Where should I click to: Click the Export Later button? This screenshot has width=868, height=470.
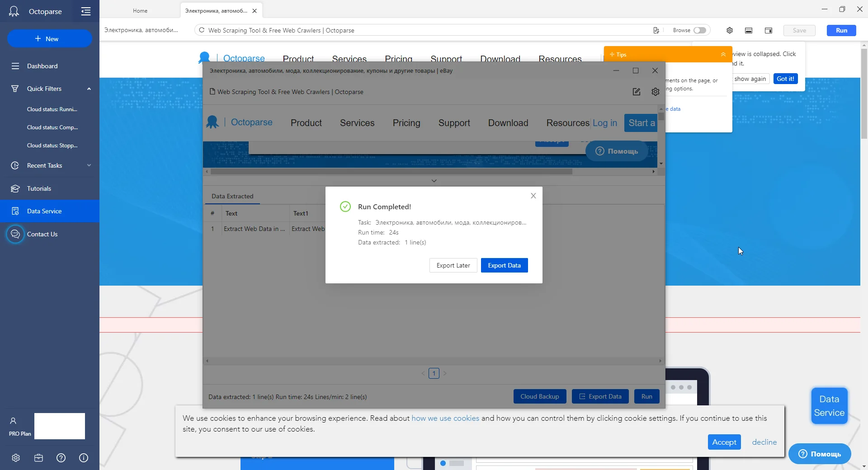coord(453,265)
